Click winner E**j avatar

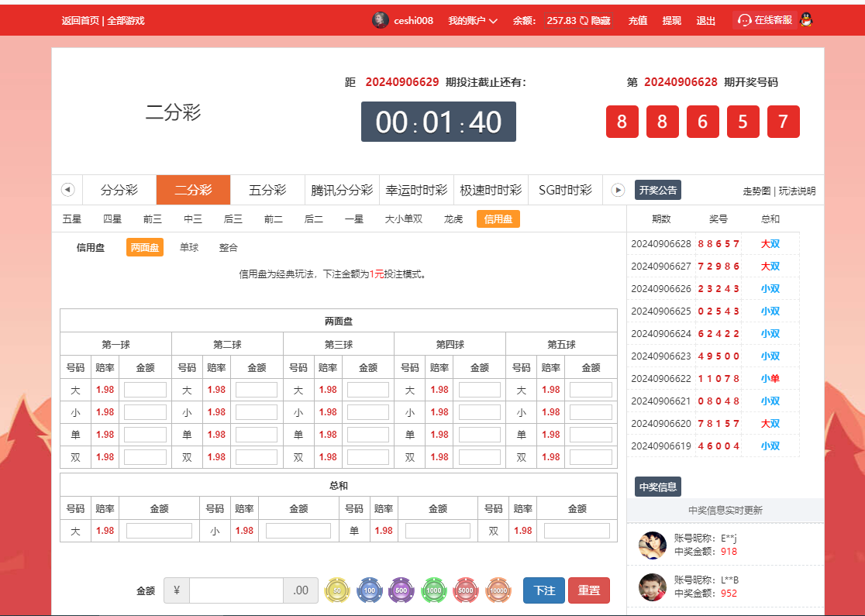[x=653, y=545]
